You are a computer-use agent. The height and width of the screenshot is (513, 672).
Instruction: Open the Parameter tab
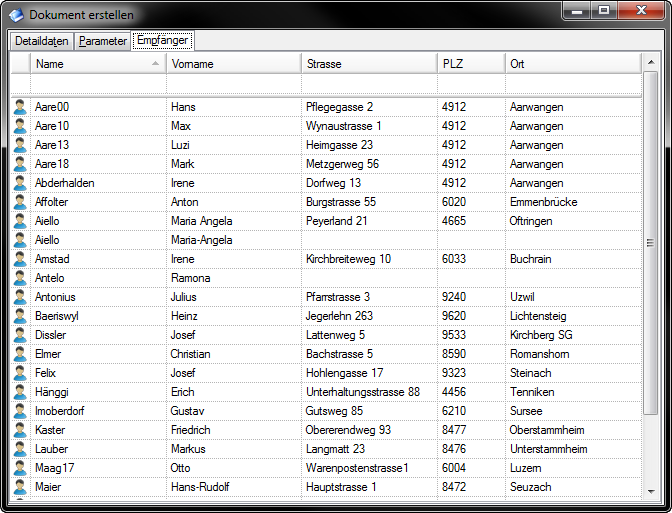[103, 41]
